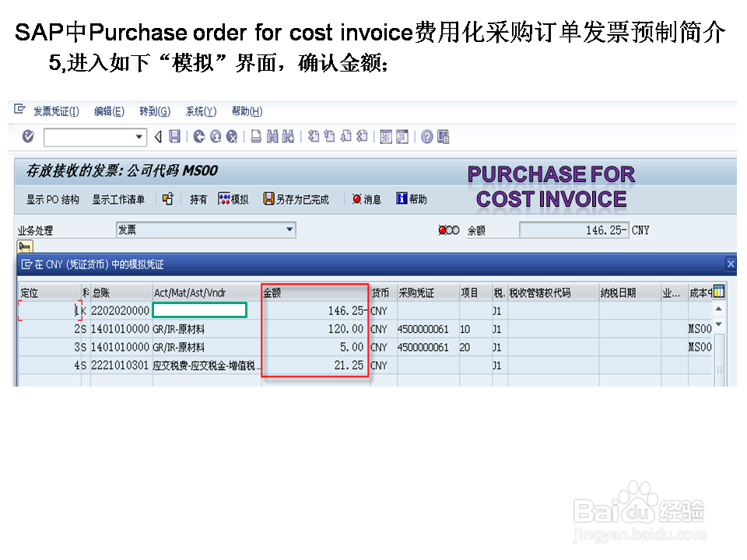Click the 显示工作清单 button
The height and width of the screenshot is (560, 747).
(120, 198)
